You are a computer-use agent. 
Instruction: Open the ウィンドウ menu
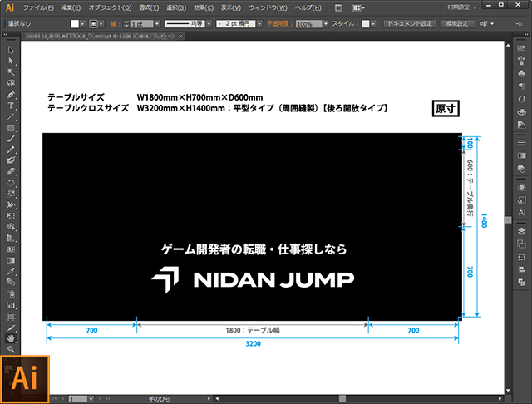coord(268,7)
